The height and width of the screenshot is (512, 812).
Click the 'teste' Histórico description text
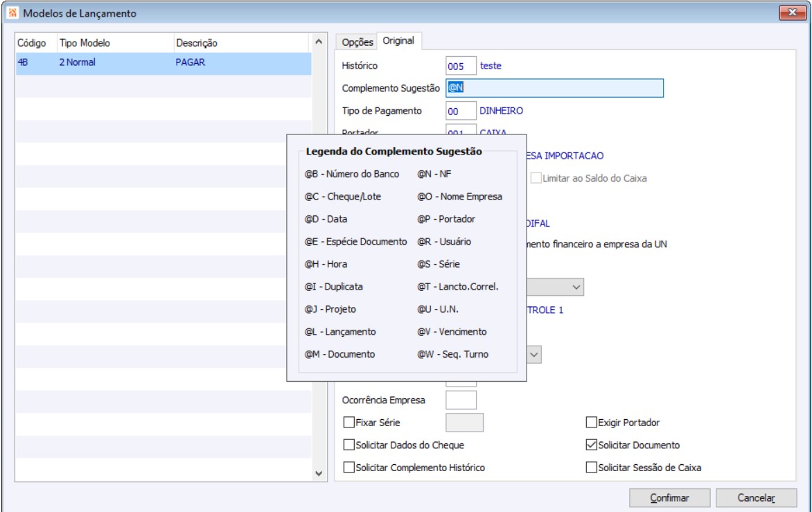[x=491, y=66]
